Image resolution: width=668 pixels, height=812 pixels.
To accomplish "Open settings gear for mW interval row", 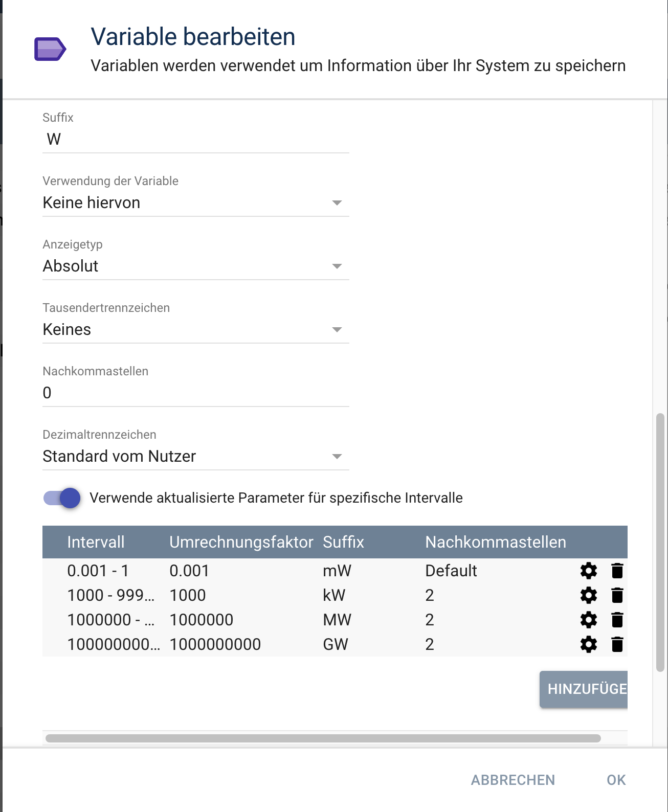I will pyautogui.click(x=589, y=571).
